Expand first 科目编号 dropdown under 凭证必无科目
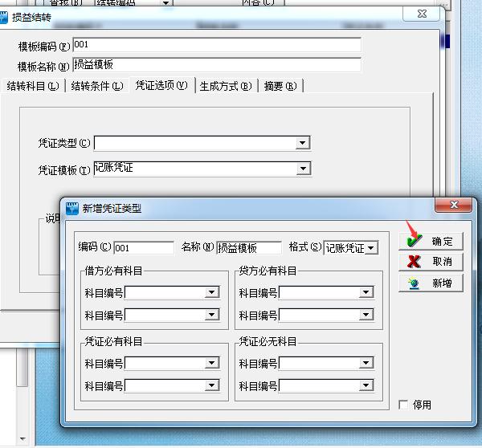Screen dimensions: 482x448 coord(366,363)
